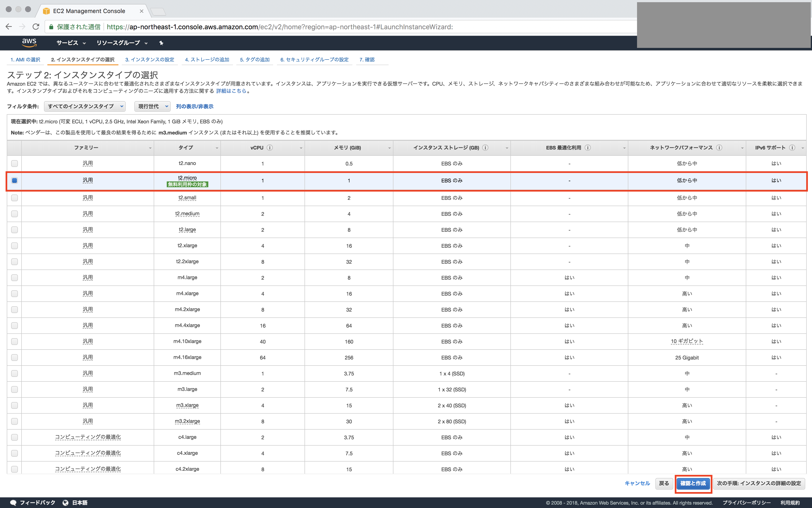This screenshot has width=812, height=508.
Task: Open the ファミリー column sort arrow
Action: pos(150,148)
